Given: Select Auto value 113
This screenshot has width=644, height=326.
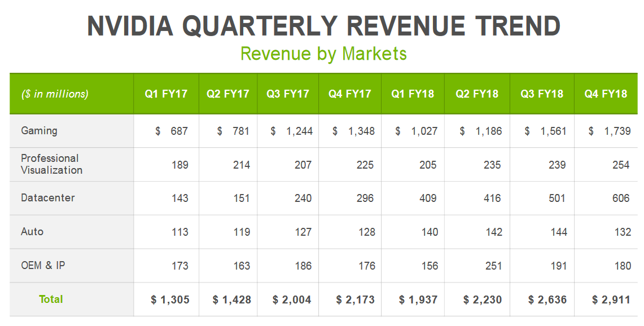Looking at the screenshot, I should click(180, 232).
